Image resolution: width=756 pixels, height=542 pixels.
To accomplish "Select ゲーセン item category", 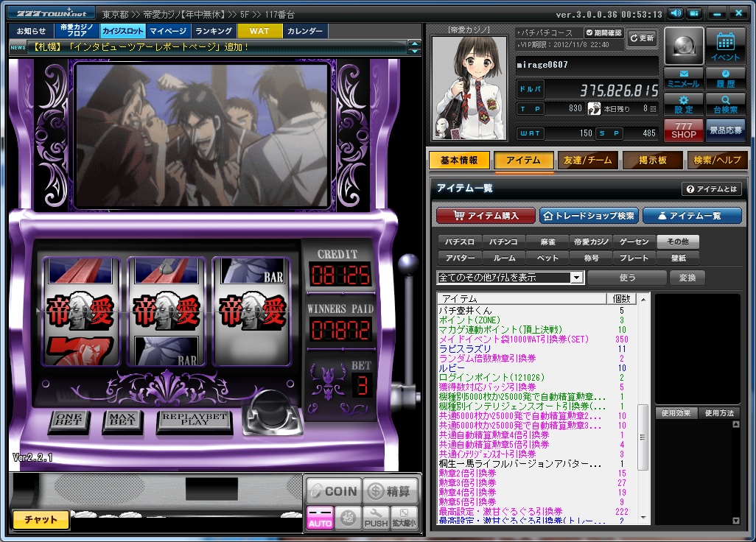I will 634,242.
